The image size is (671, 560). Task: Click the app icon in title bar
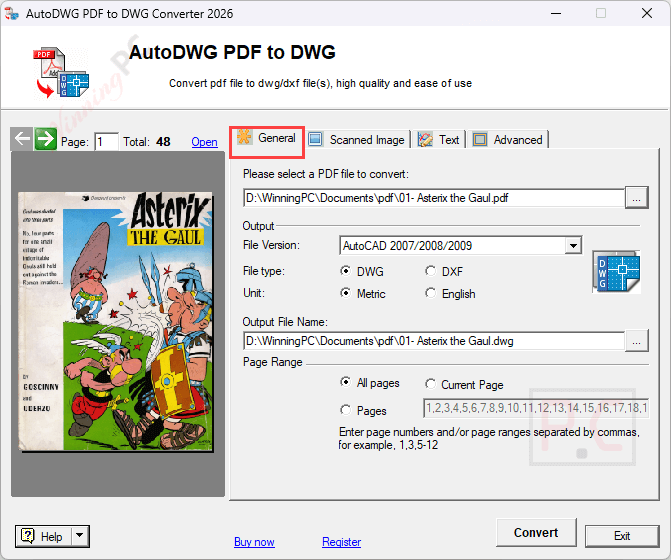coord(12,14)
